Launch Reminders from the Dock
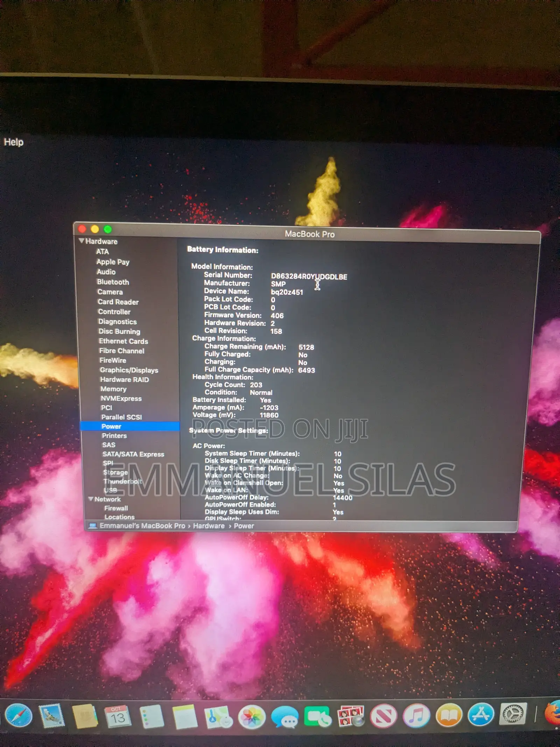 click(151, 716)
